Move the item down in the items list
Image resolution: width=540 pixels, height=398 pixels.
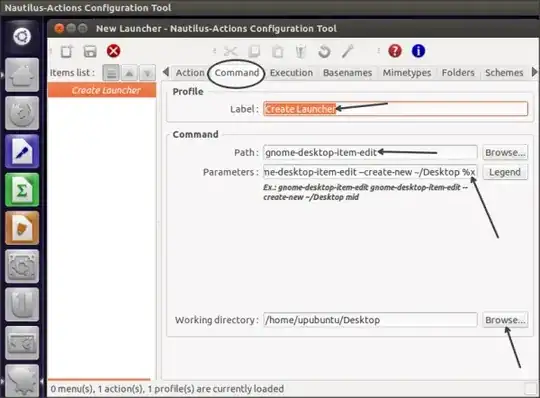[x=147, y=73]
